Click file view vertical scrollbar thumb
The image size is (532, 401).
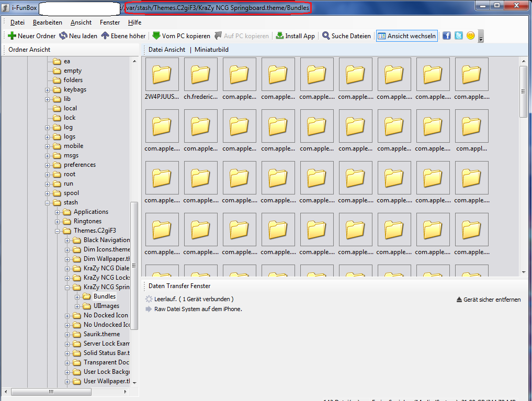tap(523, 91)
